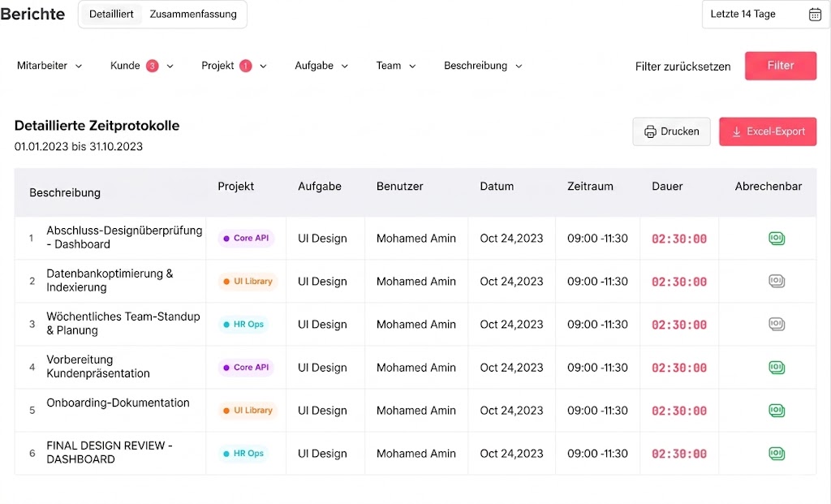Open the calendar icon in date range
Screen dimensions: 831x504
point(815,15)
